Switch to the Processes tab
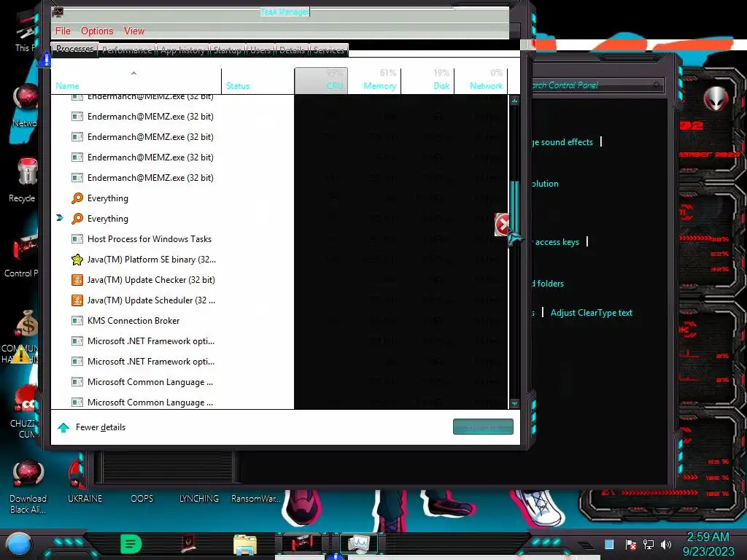 (75, 49)
